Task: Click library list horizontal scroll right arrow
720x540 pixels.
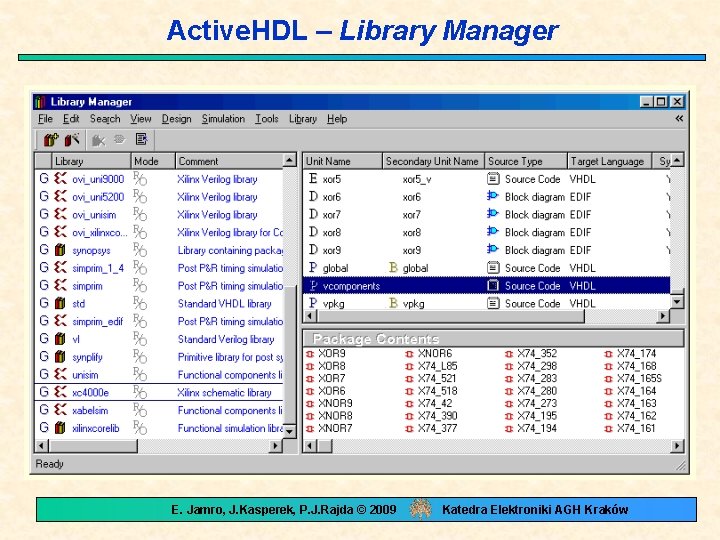Action: 276,445
